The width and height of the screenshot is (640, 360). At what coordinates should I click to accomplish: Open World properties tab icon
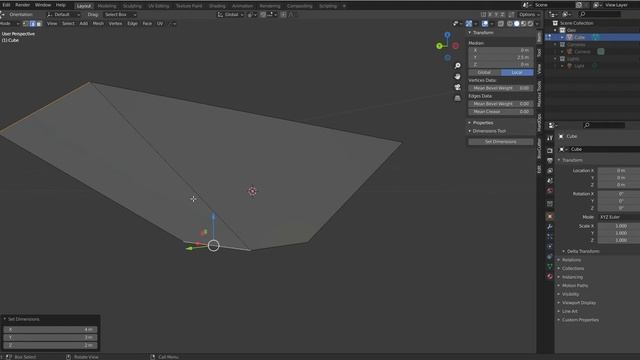click(550, 191)
